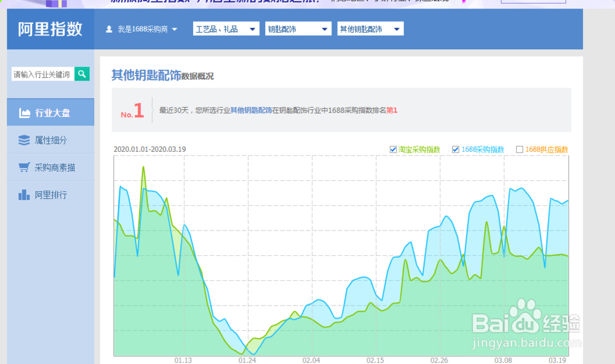Uncheck the 淘宝采购指数 checkbox
615x364 pixels.
pos(393,149)
